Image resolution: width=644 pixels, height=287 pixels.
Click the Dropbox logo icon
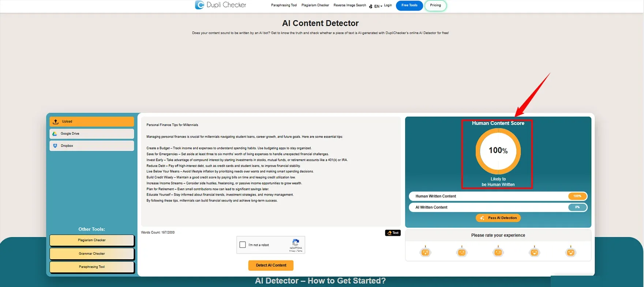55,146
